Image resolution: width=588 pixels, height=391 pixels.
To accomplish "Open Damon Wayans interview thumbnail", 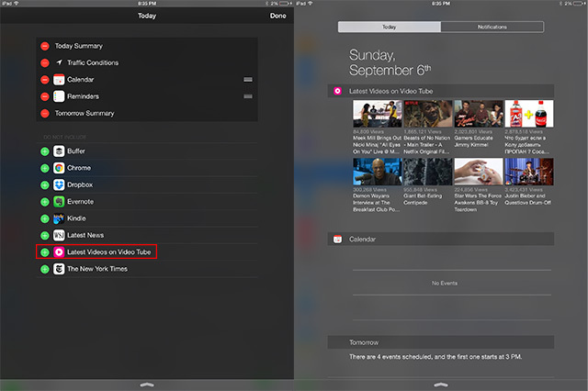I will [x=378, y=172].
